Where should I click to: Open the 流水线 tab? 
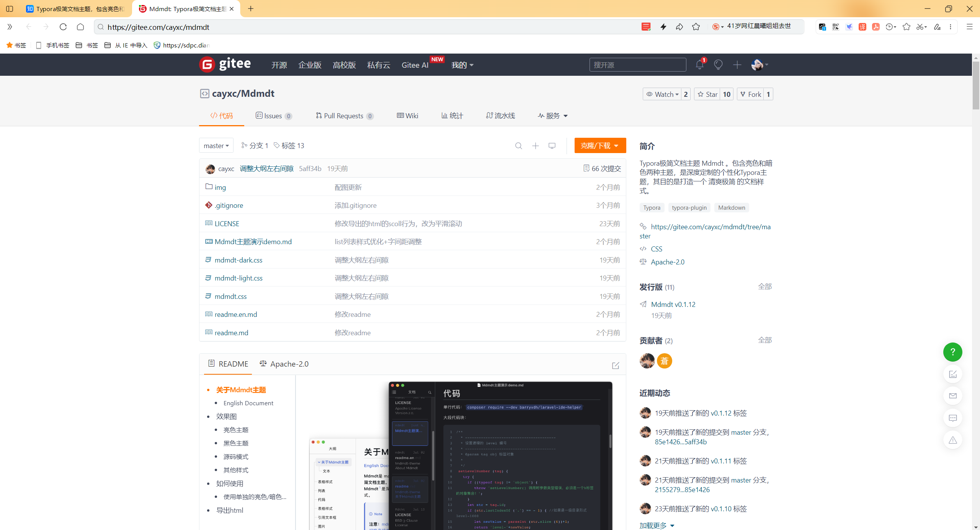pos(500,116)
